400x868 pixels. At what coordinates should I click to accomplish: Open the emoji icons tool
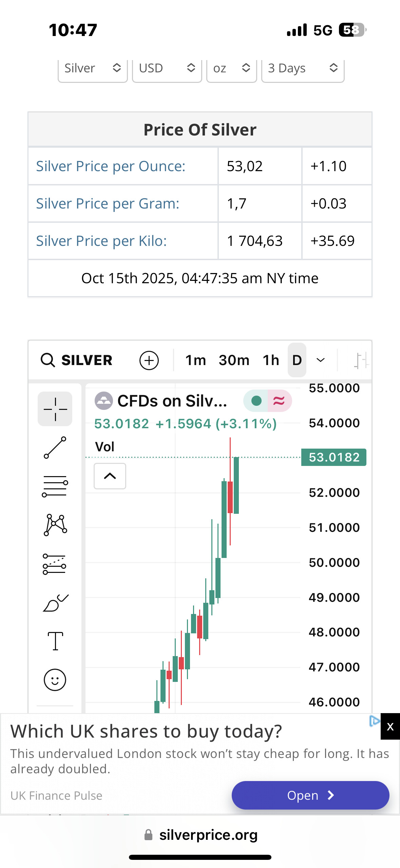55,680
